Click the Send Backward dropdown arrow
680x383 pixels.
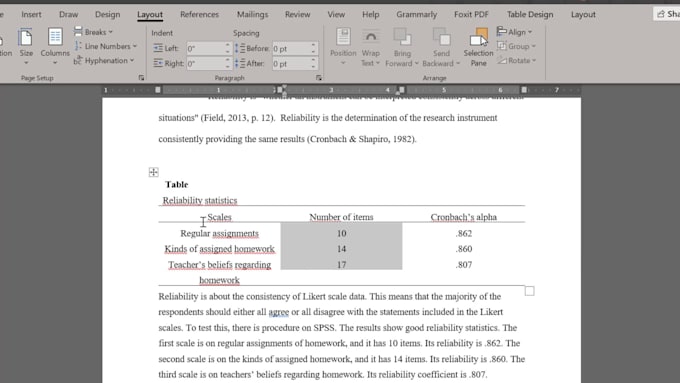click(458, 63)
